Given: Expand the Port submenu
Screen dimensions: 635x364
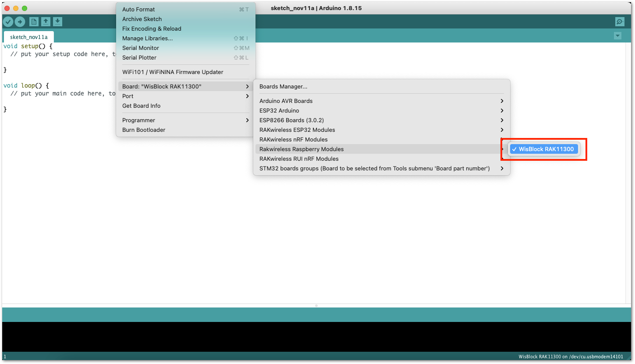Looking at the screenshot, I should (186, 96).
